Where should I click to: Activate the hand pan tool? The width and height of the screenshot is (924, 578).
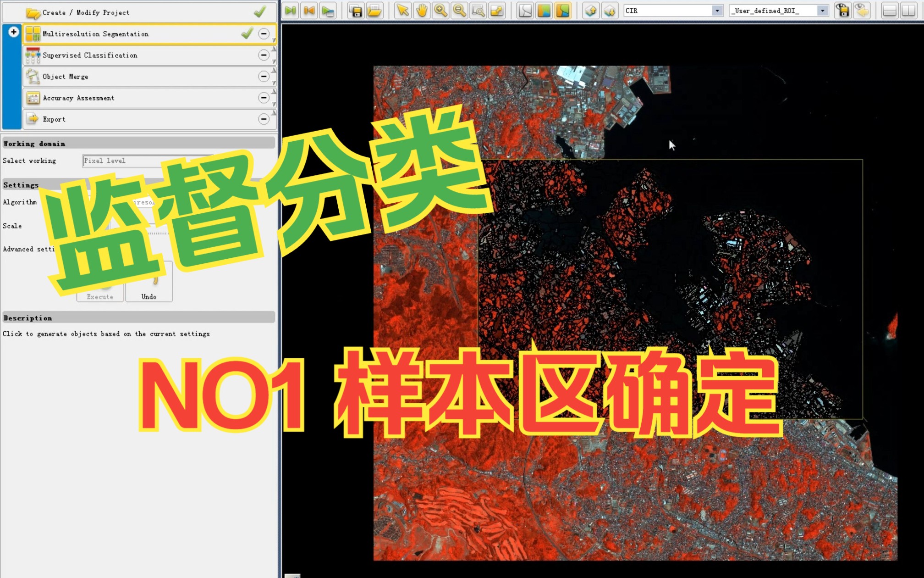[422, 11]
